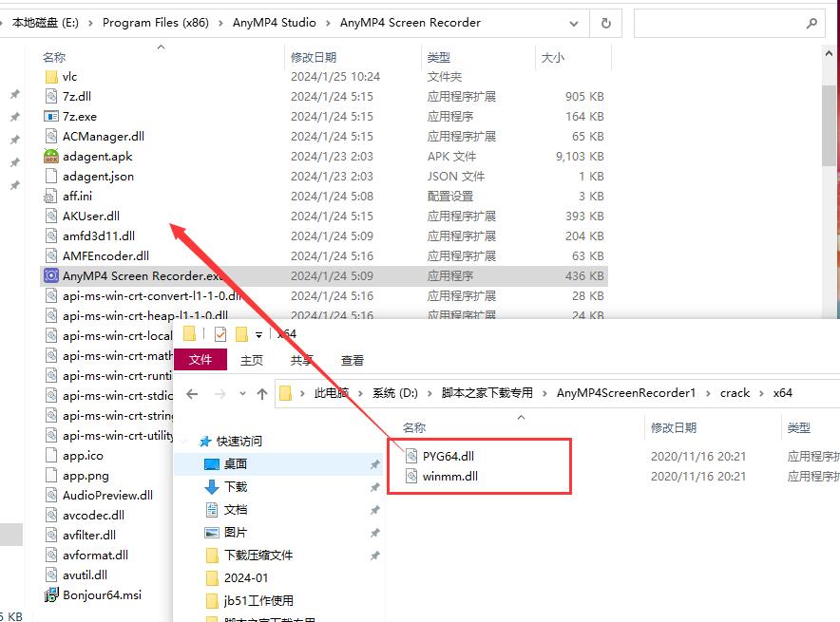Select the ACManager.dll file icon

51,136
